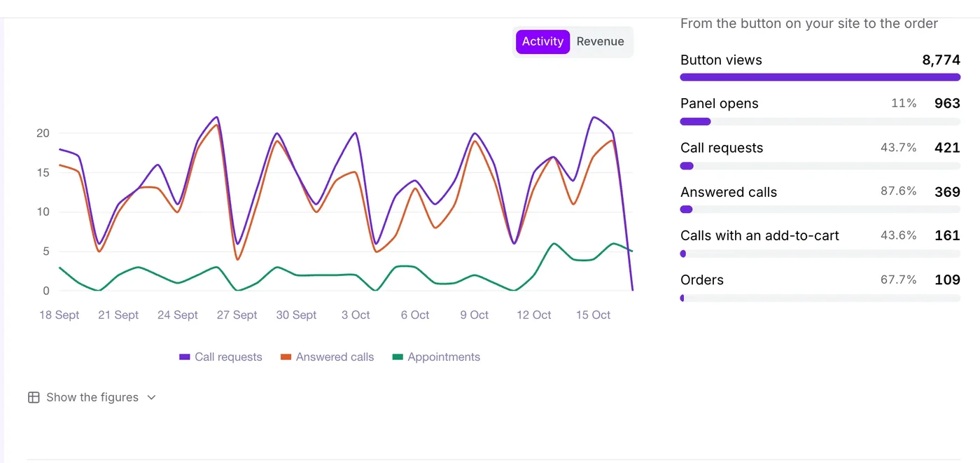980x463 pixels.
Task: Click the 87.6% answered calls percentage
Action: [x=899, y=191]
